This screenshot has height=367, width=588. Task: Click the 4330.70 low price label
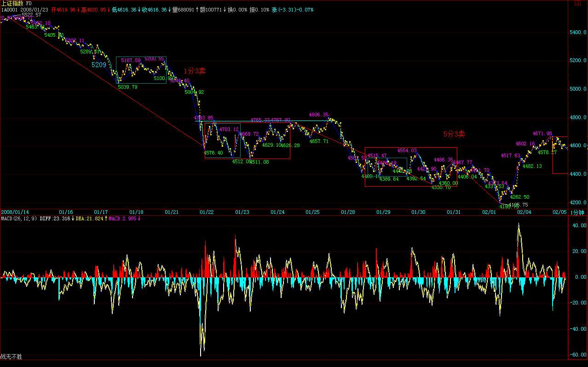click(x=441, y=187)
